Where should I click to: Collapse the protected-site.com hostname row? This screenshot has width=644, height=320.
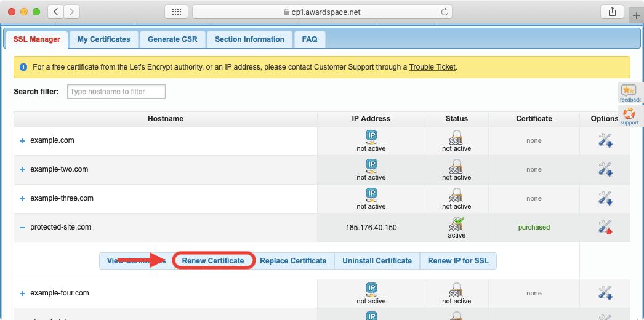tap(22, 228)
